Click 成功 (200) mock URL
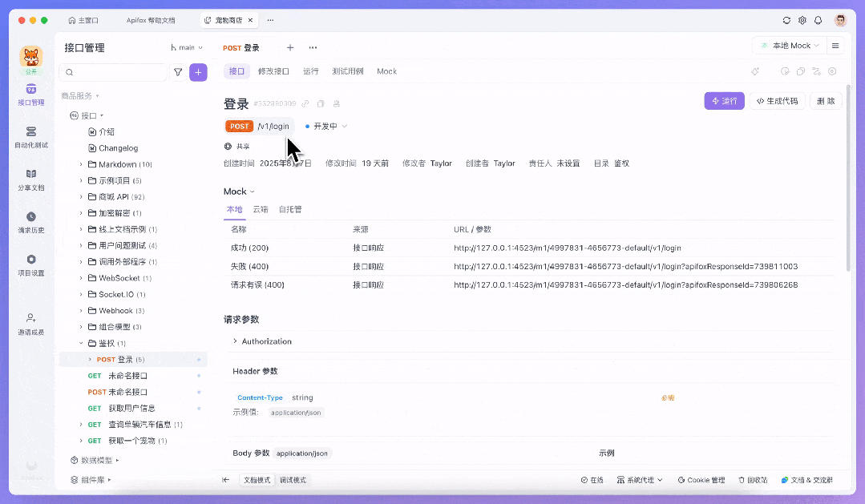The height and width of the screenshot is (504, 865). (567, 248)
